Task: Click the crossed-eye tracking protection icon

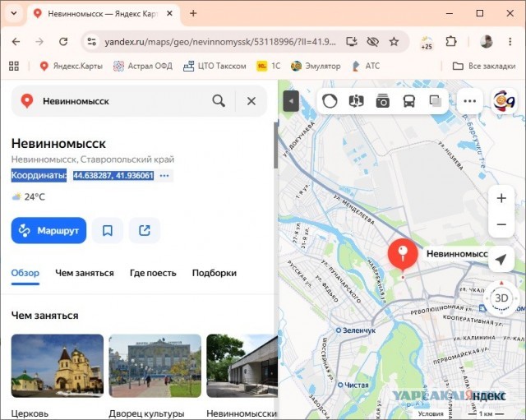Action: coord(372,42)
